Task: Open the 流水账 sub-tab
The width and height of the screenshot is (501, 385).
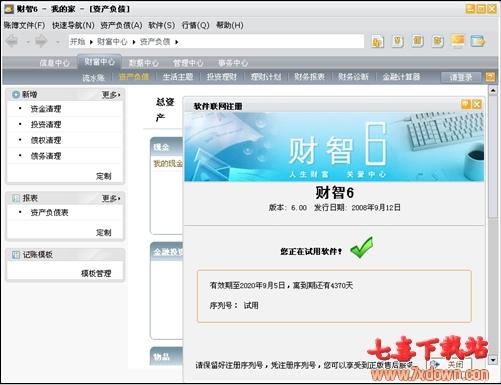Action: (x=93, y=78)
